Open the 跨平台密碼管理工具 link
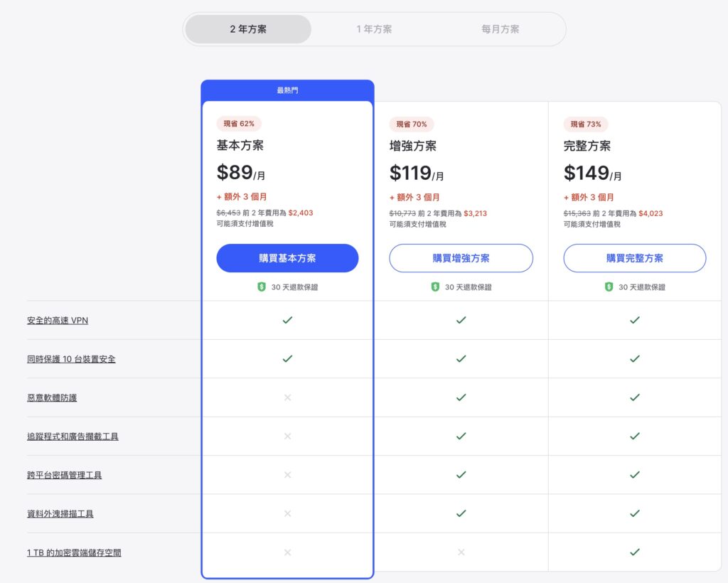The image size is (728, 583). pos(64,475)
